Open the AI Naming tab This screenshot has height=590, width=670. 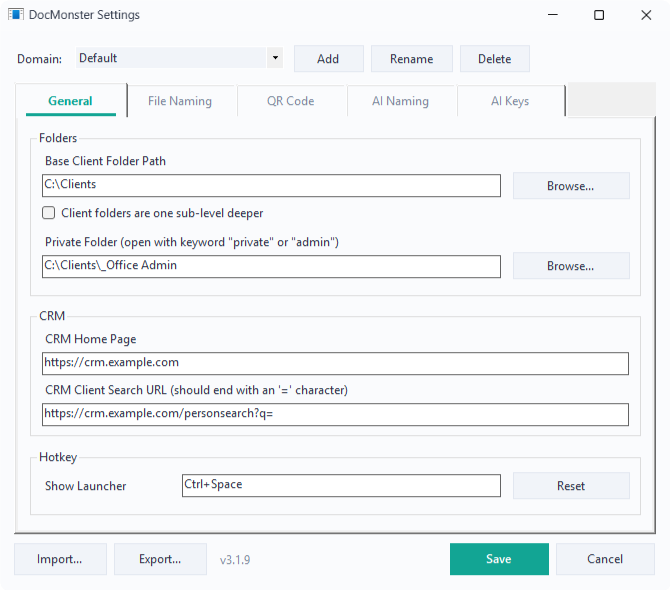[400, 101]
